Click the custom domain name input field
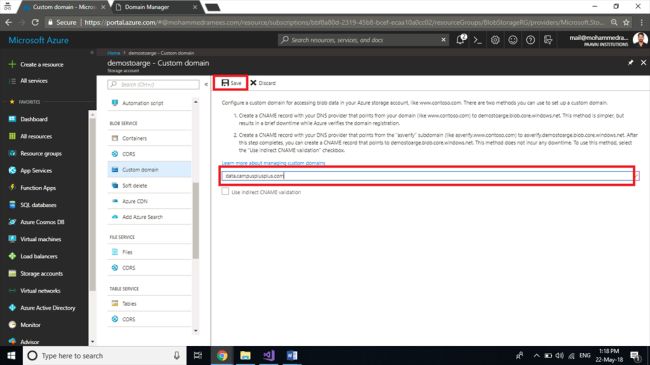The height and width of the screenshot is (365, 650). [x=427, y=176]
